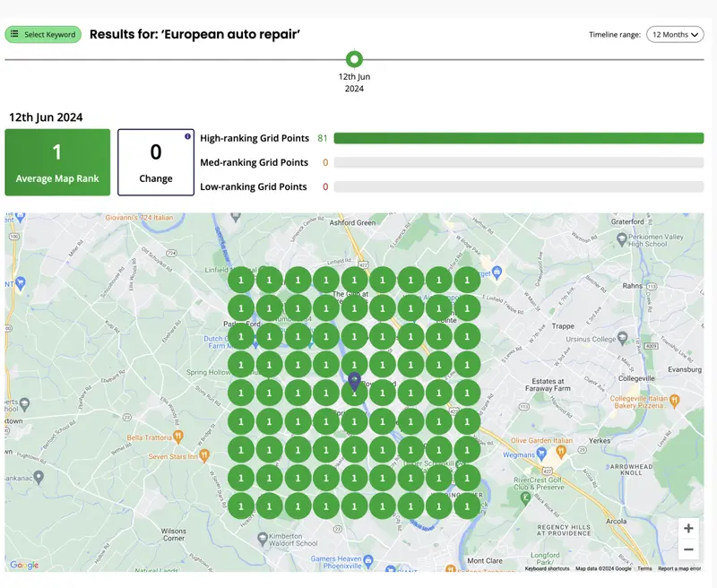Open the Google logo link on map
Viewport: 717px width, 588px height.
click(x=24, y=565)
